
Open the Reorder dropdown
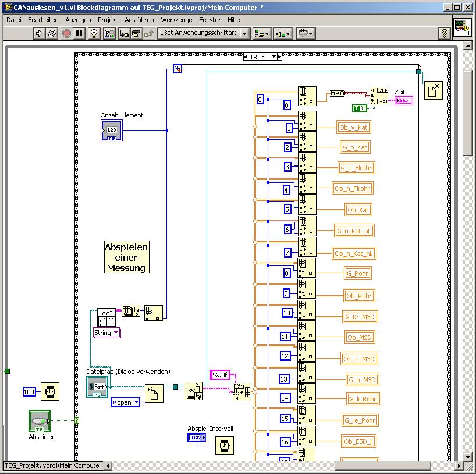[x=306, y=33]
